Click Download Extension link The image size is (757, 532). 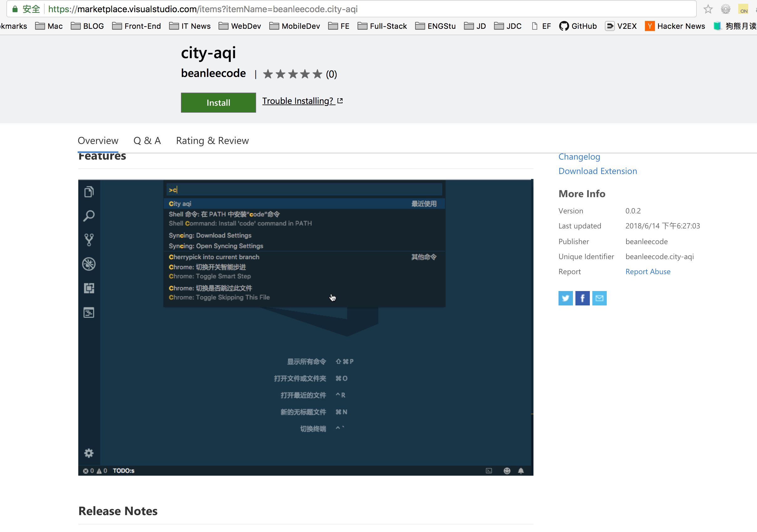597,171
